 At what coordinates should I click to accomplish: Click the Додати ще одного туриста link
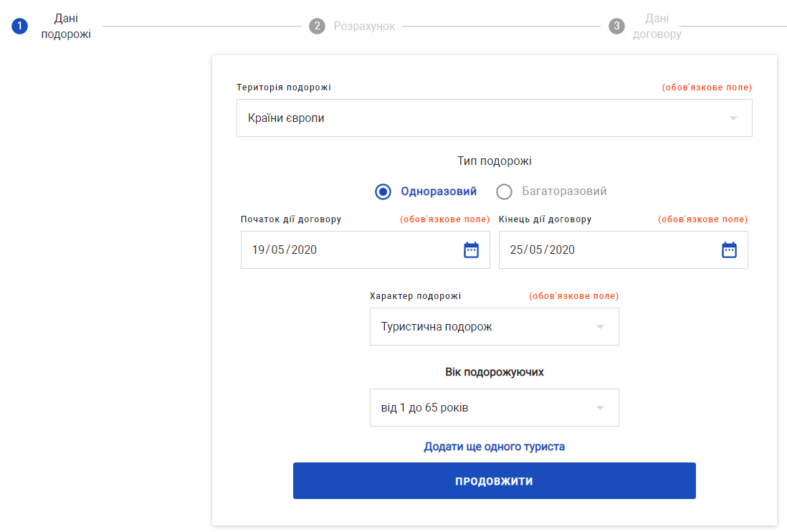(x=494, y=447)
